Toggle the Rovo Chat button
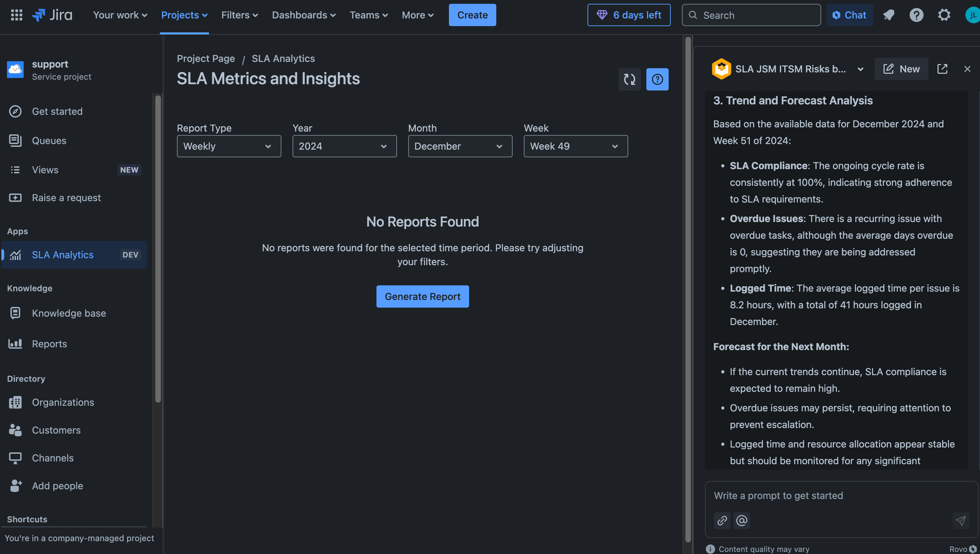 pos(850,15)
